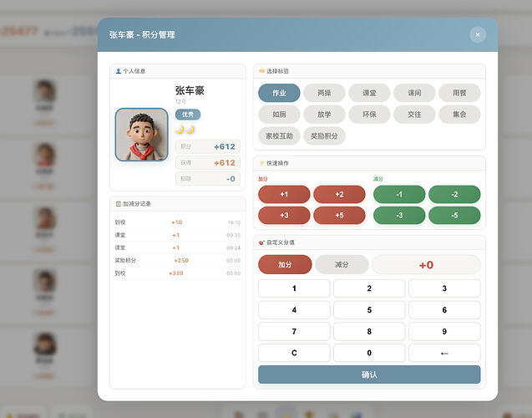The height and width of the screenshot is (418, 532).
Task: Click the +5 quick add button
Action: point(339,216)
